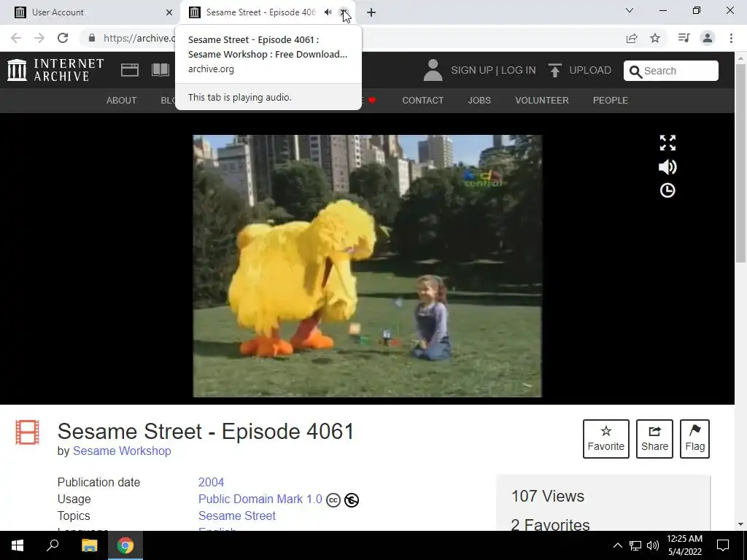Image resolution: width=747 pixels, height=560 pixels.
Task: Click the Chrome taskbar icon
Action: (x=125, y=545)
